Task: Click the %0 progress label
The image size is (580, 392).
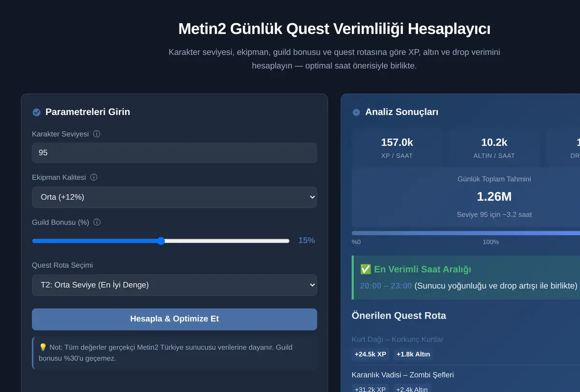Action: coord(356,242)
